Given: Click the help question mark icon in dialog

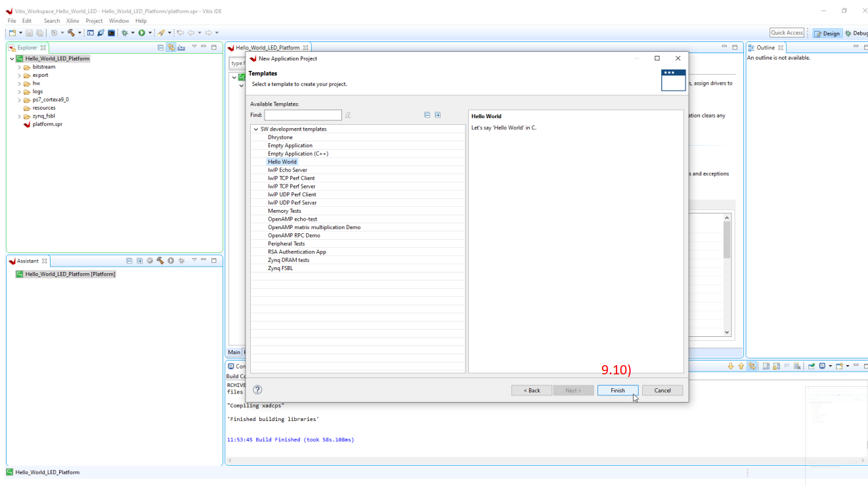Looking at the screenshot, I should (x=257, y=389).
